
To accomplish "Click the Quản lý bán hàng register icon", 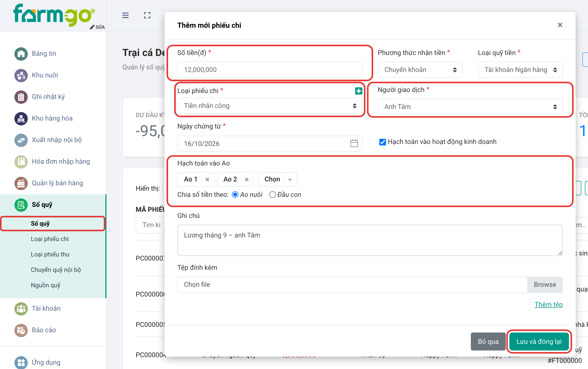I will [x=21, y=183].
